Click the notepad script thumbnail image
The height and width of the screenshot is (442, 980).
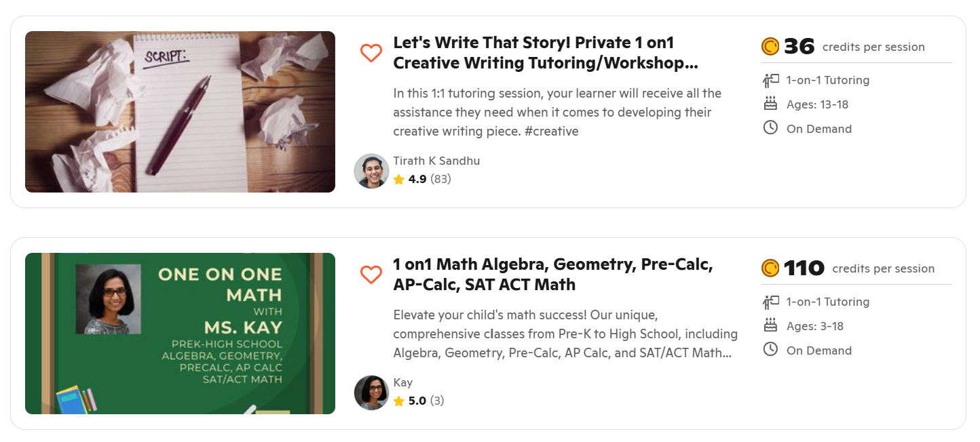click(180, 112)
